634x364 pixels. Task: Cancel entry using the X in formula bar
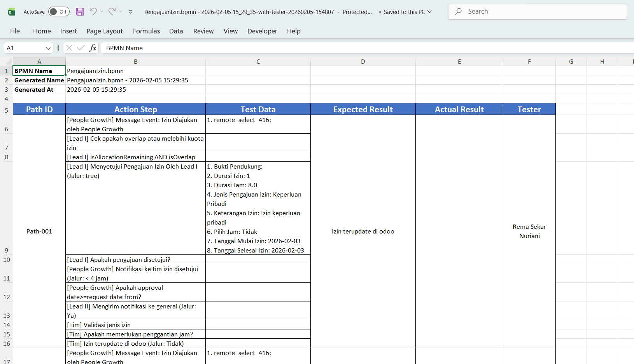coord(69,48)
